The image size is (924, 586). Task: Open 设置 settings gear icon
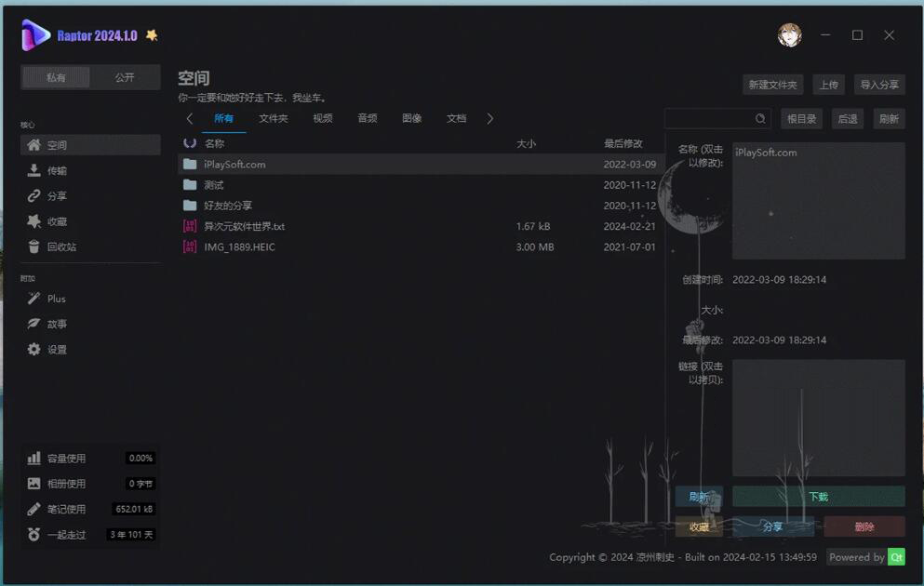click(x=33, y=349)
